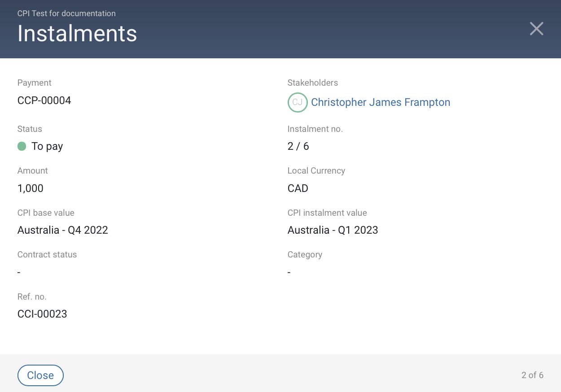Click the CPI Test for documentation subtitle
Screen dimensions: 561x392
(66, 13)
